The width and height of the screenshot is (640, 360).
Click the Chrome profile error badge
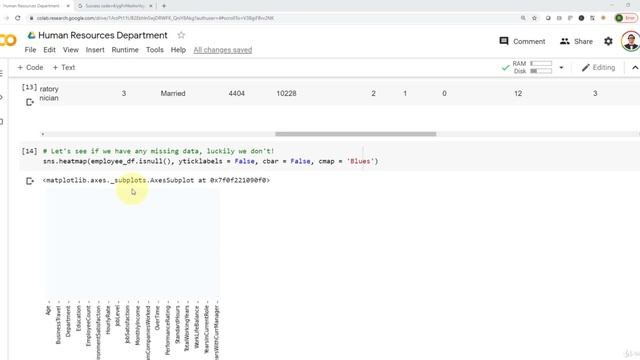[626, 18]
